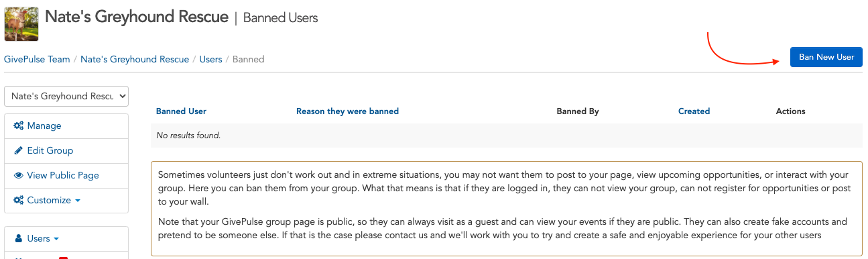Navigate to the Users breadcrumb
Image resolution: width=868 pixels, height=259 pixels.
pyautogui.click(x=210, y=59)
